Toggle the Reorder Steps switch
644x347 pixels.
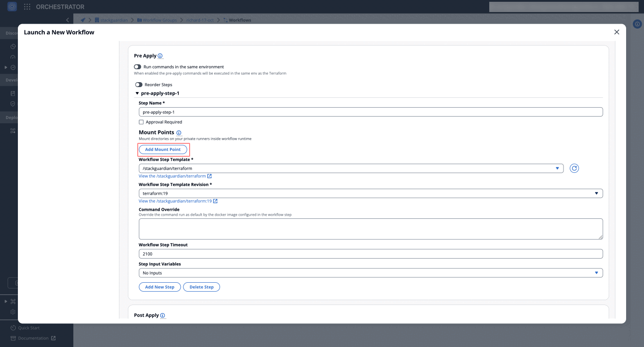coord(139,84)
